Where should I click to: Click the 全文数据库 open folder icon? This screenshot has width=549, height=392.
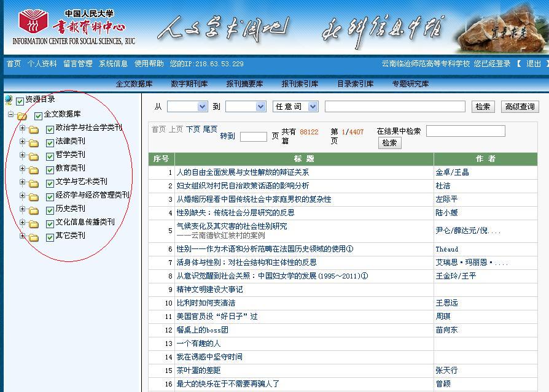point(22,115)
